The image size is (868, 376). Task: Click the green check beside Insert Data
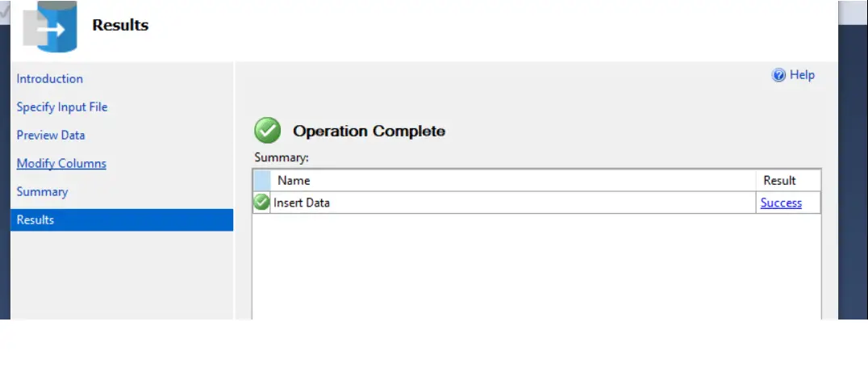(261, 203)
